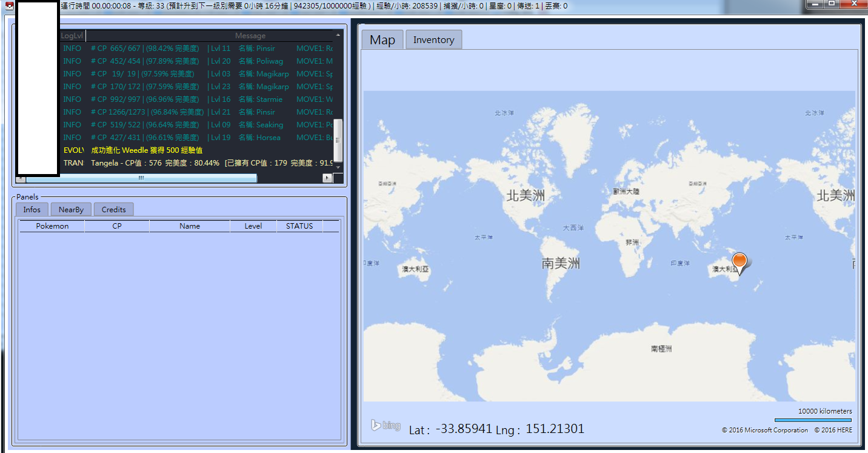Screen dimensions: 868x453
Task: Switch to the Inventory tab
Action: [433, 40]
